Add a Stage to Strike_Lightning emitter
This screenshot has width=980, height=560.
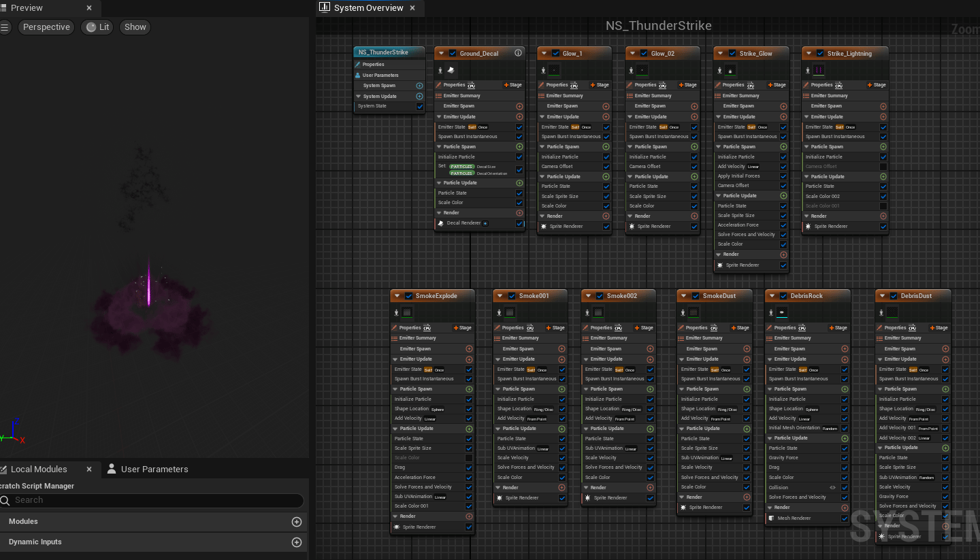coord(876,85)
